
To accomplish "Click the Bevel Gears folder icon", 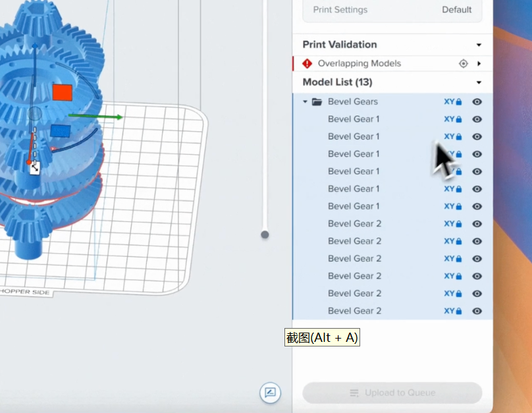I will coord(317,102).
